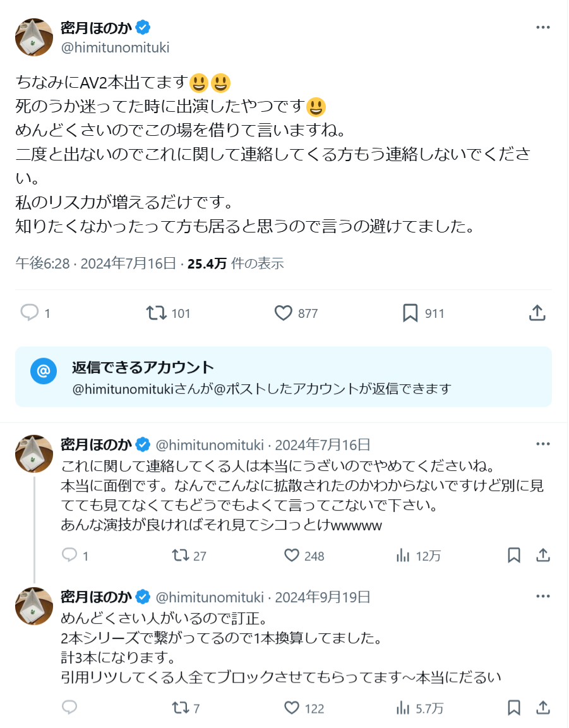Screen dimensions: 569x728
Task: Like the reply with 122 likes
Action: click(x=291, y=708)
